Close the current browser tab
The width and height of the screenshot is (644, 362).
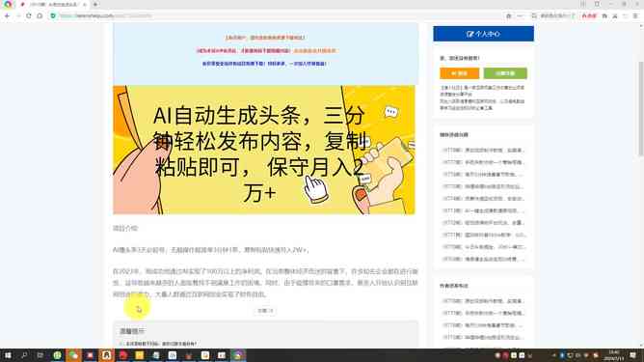[84, 5]
